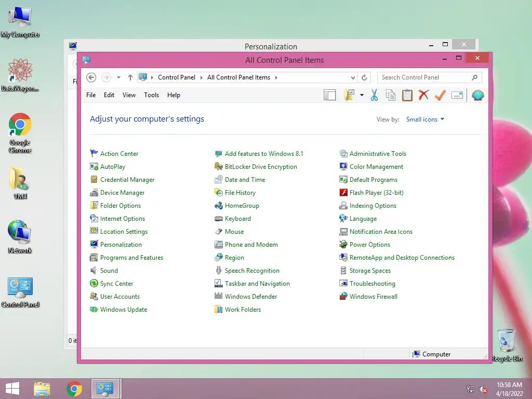Select the My Computer desktop icon
The height and width of the screenshot is (399, 532).
tap(20, 21)
